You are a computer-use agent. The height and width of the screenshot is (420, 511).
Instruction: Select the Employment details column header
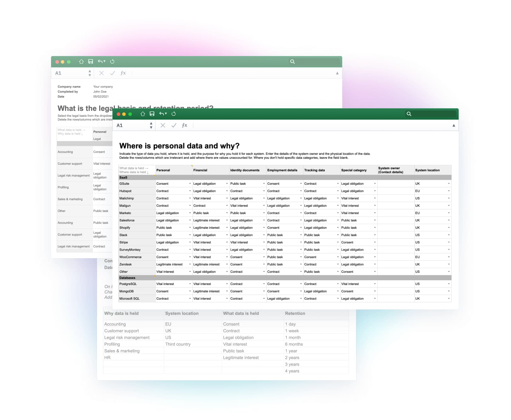tap(285, 170)
